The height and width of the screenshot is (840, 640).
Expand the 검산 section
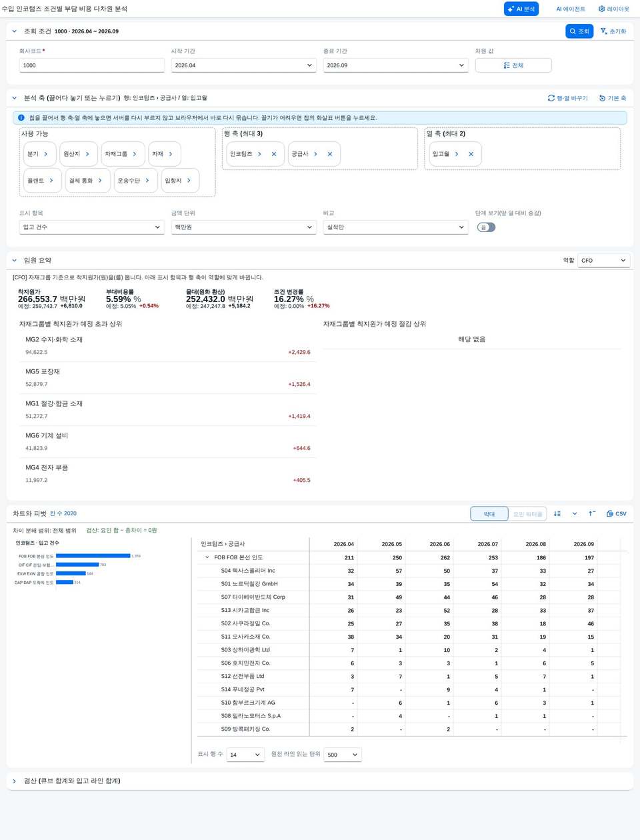coord(15,781)
